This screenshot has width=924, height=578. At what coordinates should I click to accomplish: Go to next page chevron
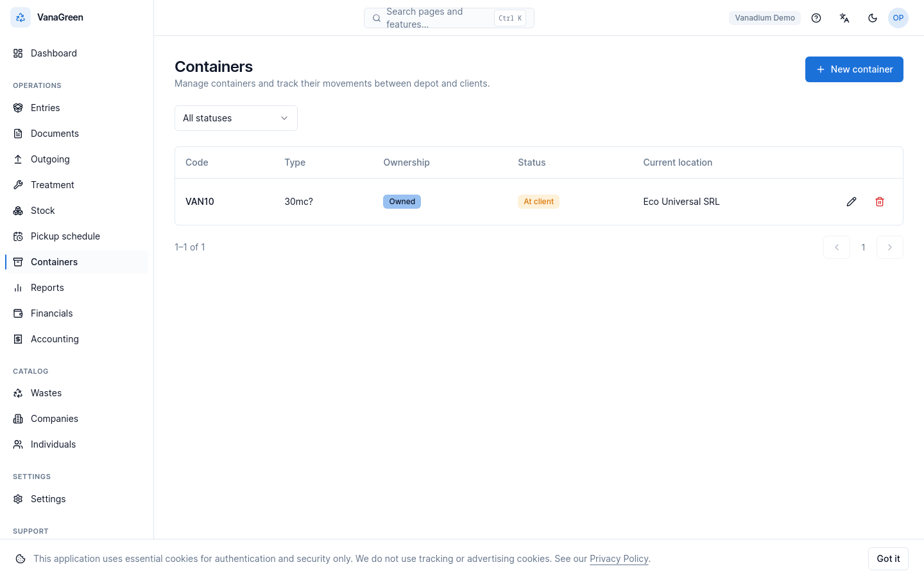click(890, 247)
